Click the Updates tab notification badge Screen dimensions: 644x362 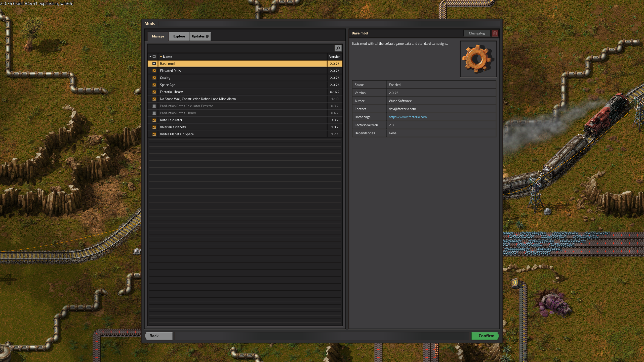tap(207, 36)
